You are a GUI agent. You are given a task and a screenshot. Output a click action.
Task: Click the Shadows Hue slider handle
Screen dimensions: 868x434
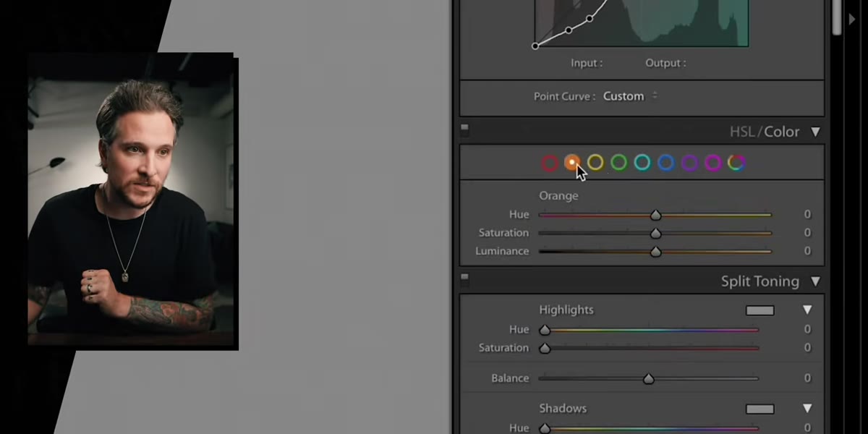(x=545, y=428)
